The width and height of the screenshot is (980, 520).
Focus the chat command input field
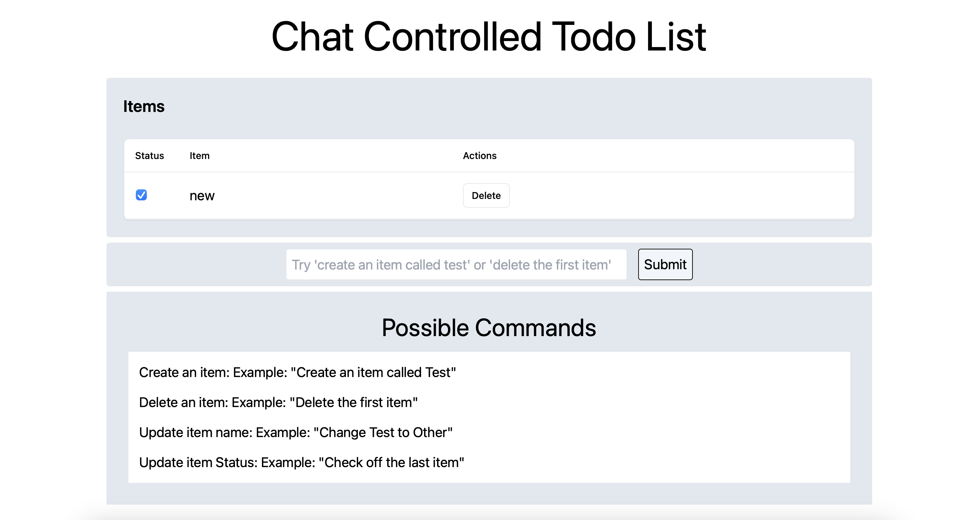[x=456, y=264]
